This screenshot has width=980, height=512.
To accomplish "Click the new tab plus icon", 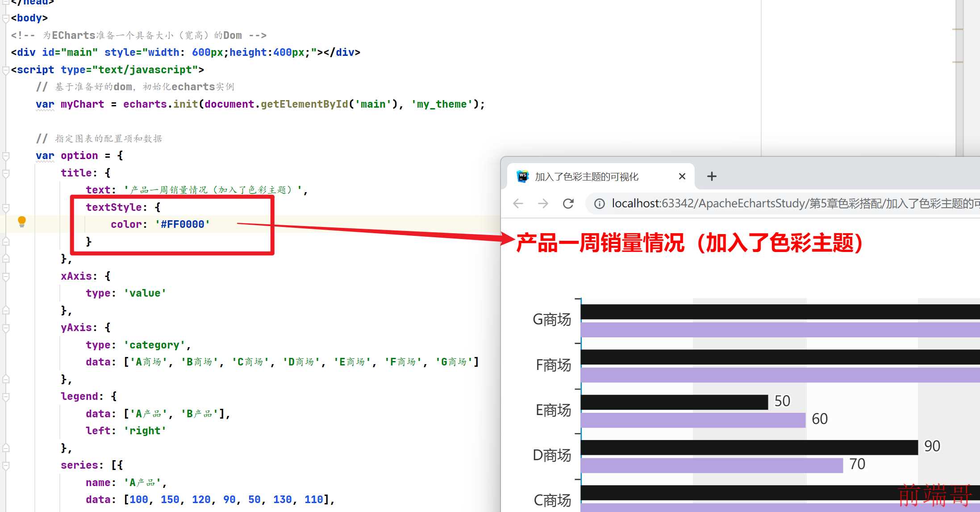I will (712, 176).
